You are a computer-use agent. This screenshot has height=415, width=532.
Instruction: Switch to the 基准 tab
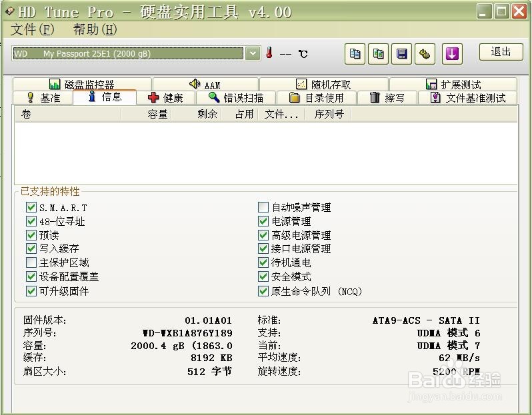(x=43, y=98)
